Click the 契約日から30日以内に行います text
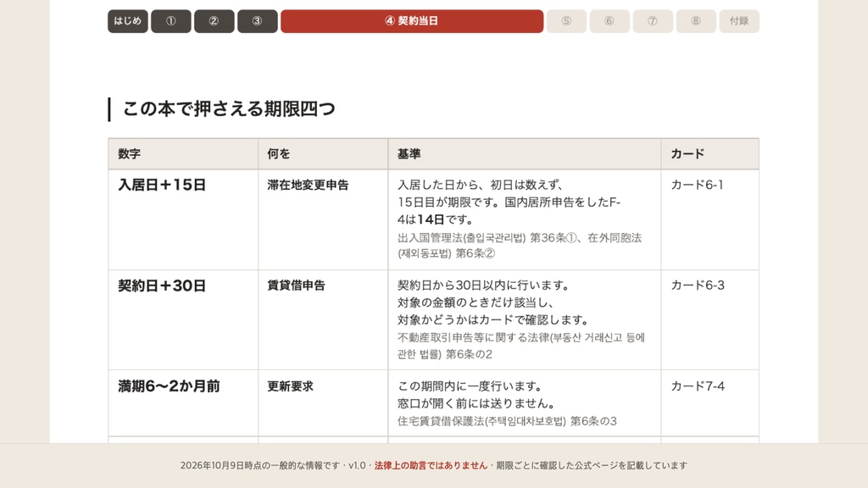Screen dimensions: 868x488 [484, 286]
